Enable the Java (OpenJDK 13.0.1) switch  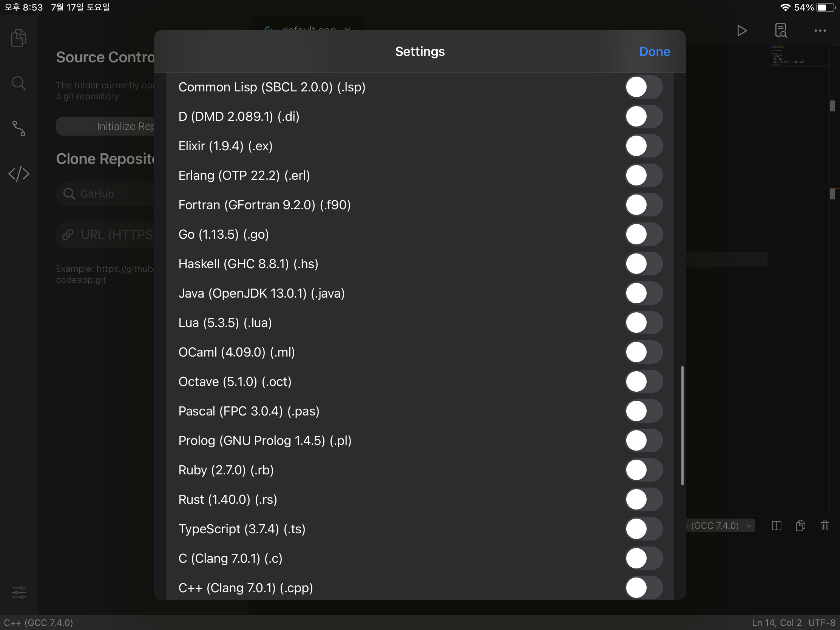coord(644,293)
